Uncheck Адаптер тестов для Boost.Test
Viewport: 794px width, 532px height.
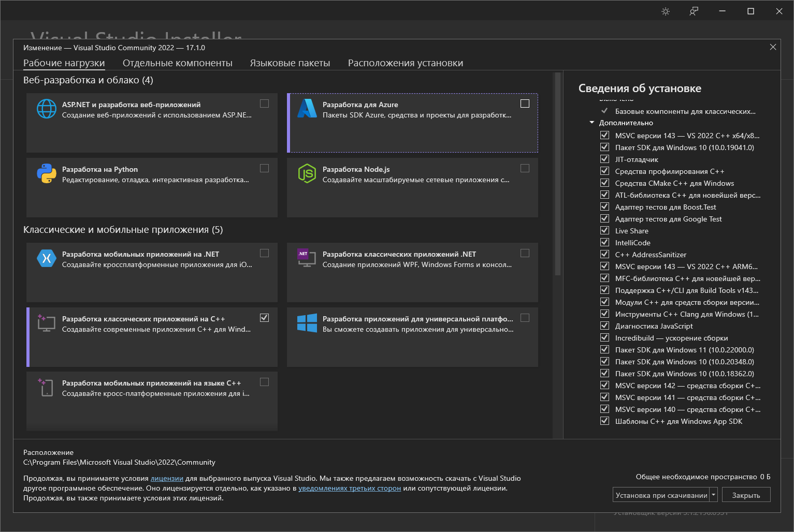(x=604, y=206)
